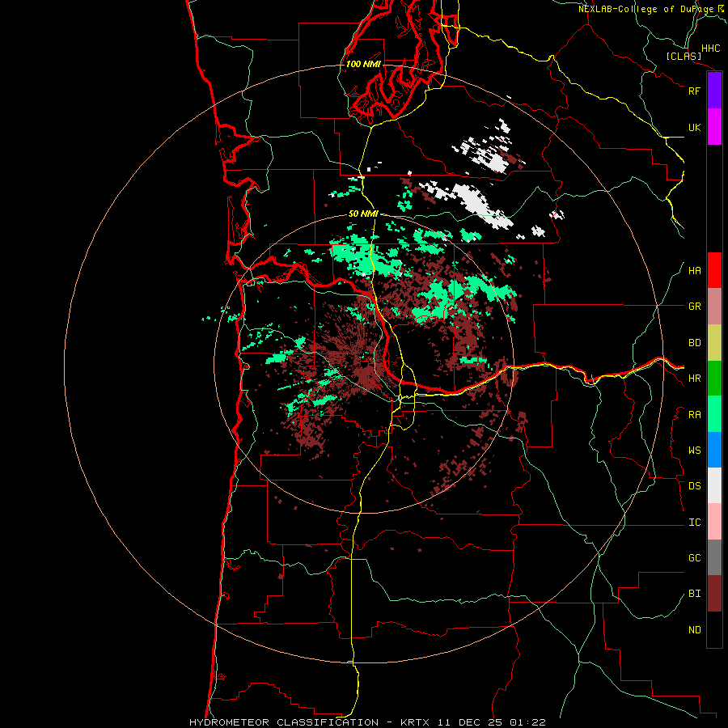Select the dusty pink GR legend swatch
728x728 pixels.
click(x=714, y=307)
